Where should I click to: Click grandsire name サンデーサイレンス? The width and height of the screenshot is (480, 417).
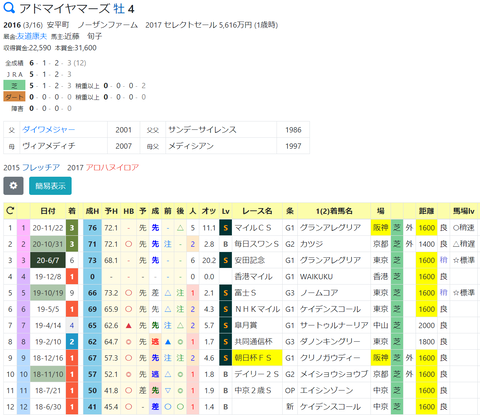pos(202,130)
